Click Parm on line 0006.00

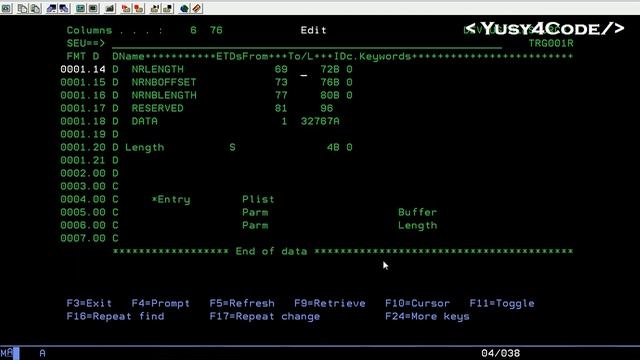tap(255, 226)
